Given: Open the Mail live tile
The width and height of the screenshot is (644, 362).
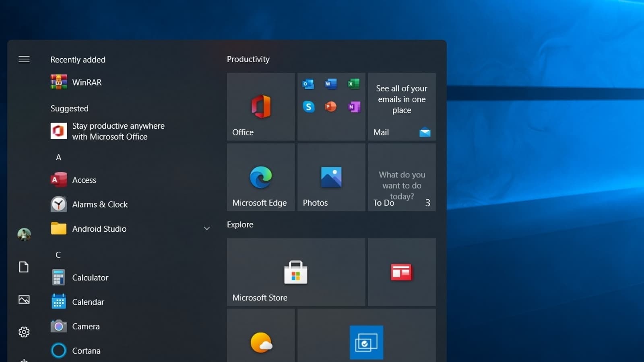Looking at the screenshot, I should [x=402, y=107].
